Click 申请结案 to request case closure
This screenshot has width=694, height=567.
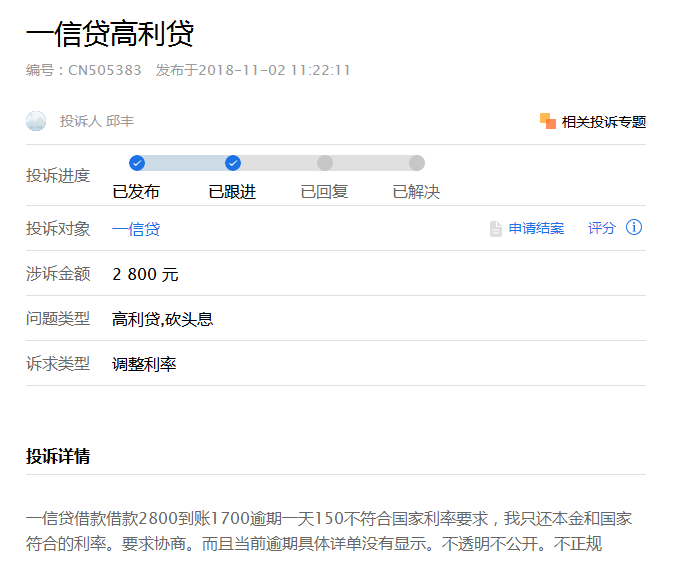[536, 228]
